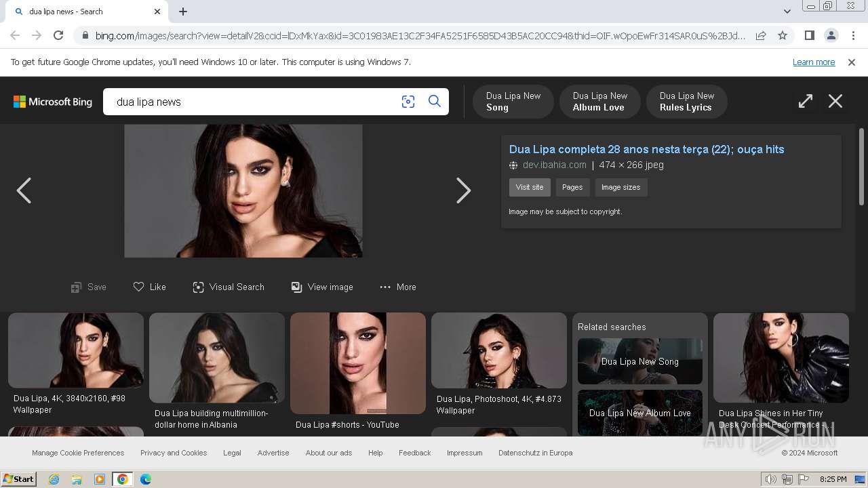Reload the page
Viewport: 868px width, 488px height.
(x=58, y=35)
